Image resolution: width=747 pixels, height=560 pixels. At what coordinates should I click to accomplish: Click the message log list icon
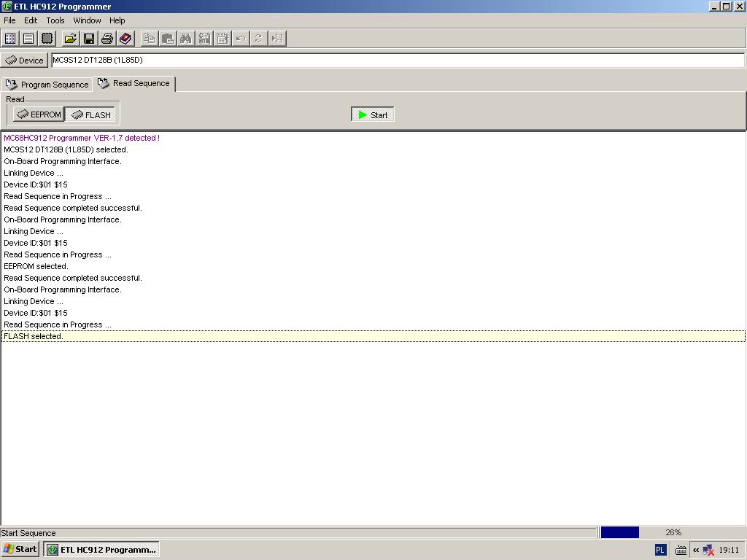[x=28, y=39]
